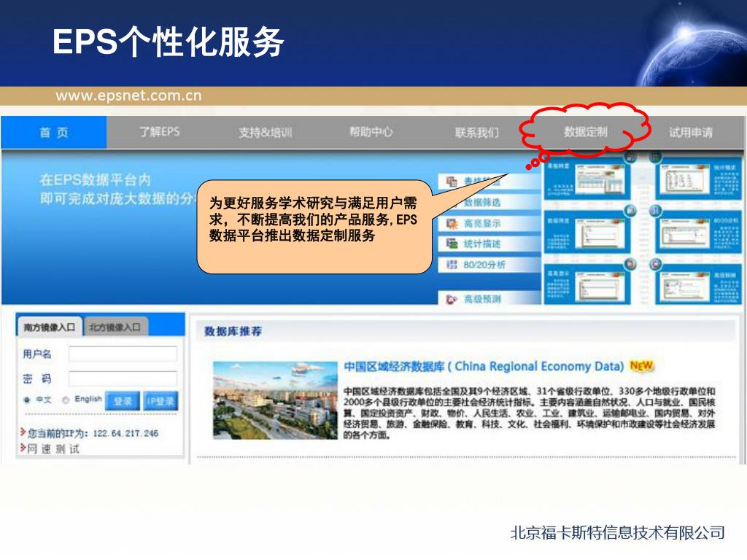Click round badge icon on 80/20分析 card
The width and height of the screenshot is (747, 560).
point(656,211)
